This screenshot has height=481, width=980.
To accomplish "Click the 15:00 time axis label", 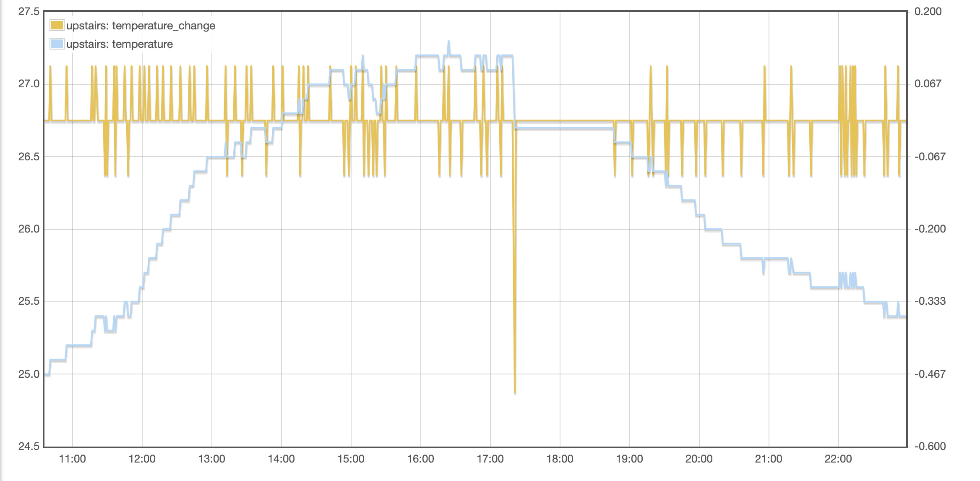I will click(351, 459).
